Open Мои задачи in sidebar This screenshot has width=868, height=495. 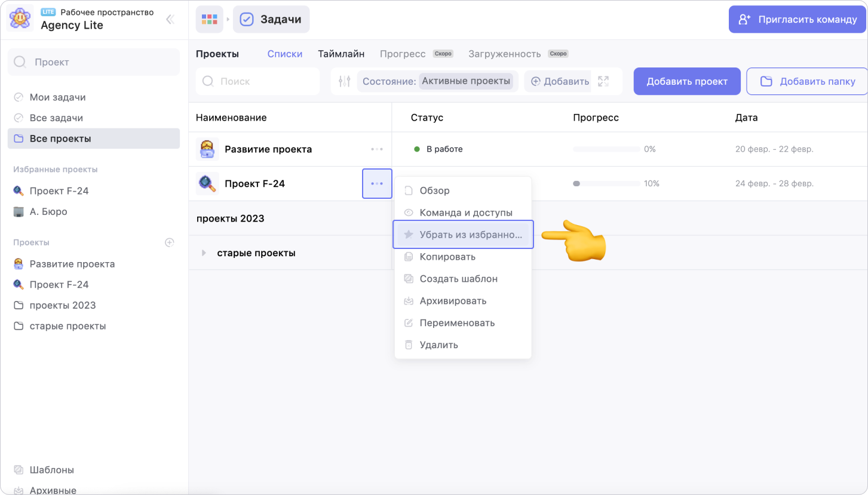coord(94,97)
